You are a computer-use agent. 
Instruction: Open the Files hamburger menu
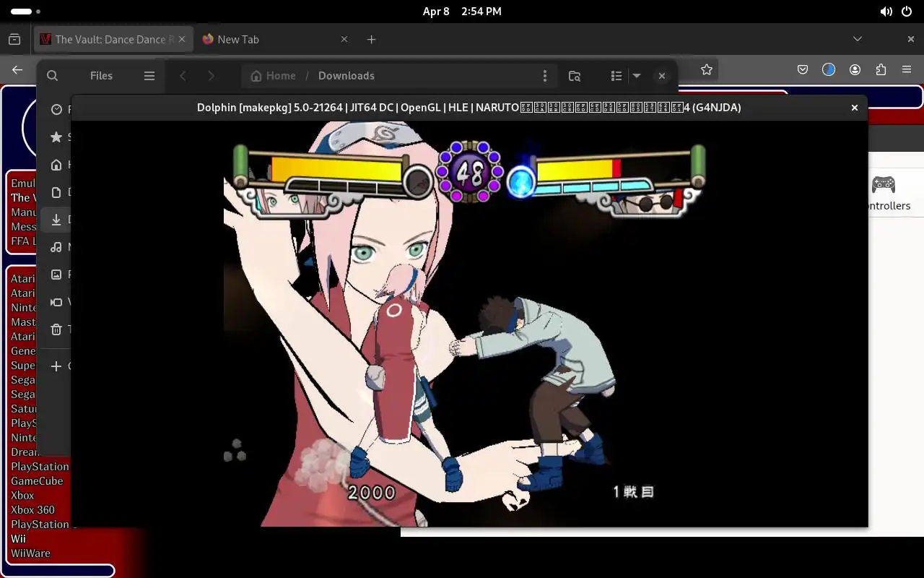point(149,76)
